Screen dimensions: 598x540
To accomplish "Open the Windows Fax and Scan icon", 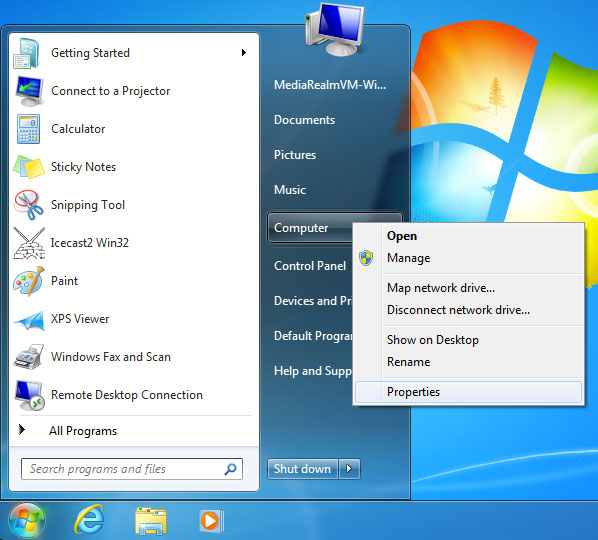I will coord(29,357).
